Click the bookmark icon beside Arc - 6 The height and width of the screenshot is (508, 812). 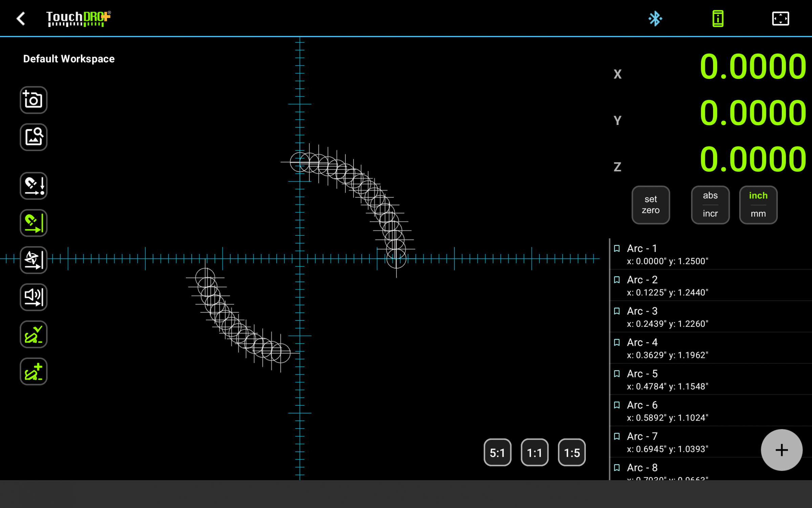[617, 405]
